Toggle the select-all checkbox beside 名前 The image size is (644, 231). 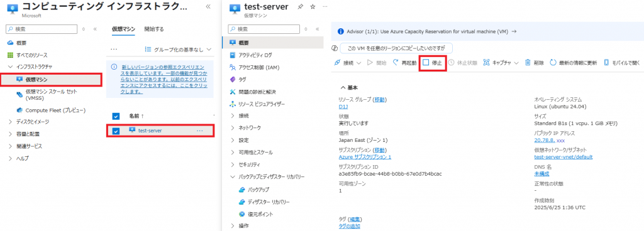coord(116,116)
